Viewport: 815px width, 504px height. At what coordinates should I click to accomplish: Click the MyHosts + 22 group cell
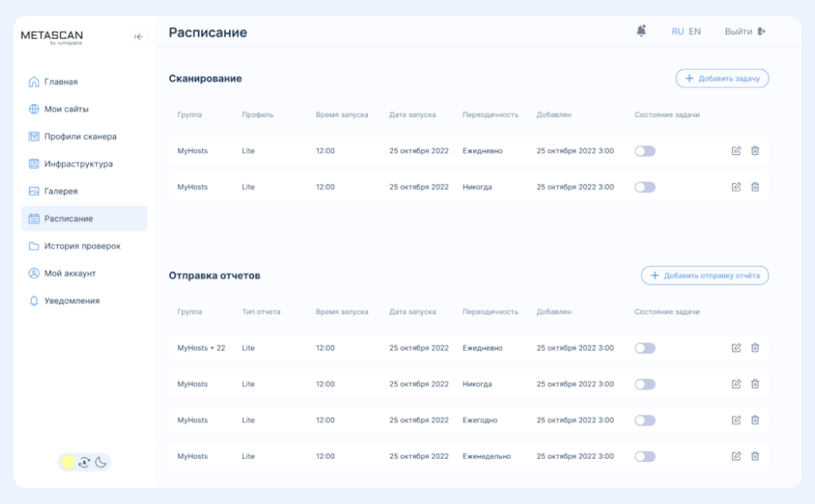coord(201,347)
